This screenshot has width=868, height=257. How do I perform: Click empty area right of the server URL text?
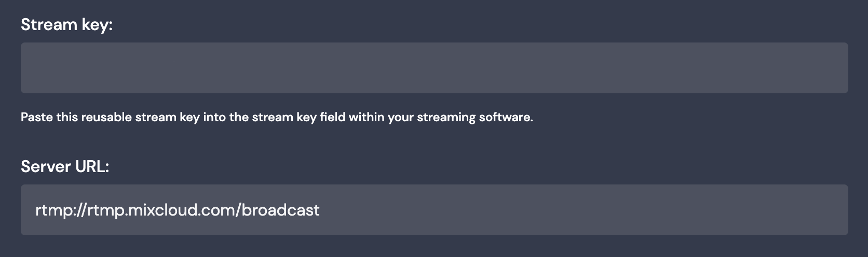pos(571,210)
